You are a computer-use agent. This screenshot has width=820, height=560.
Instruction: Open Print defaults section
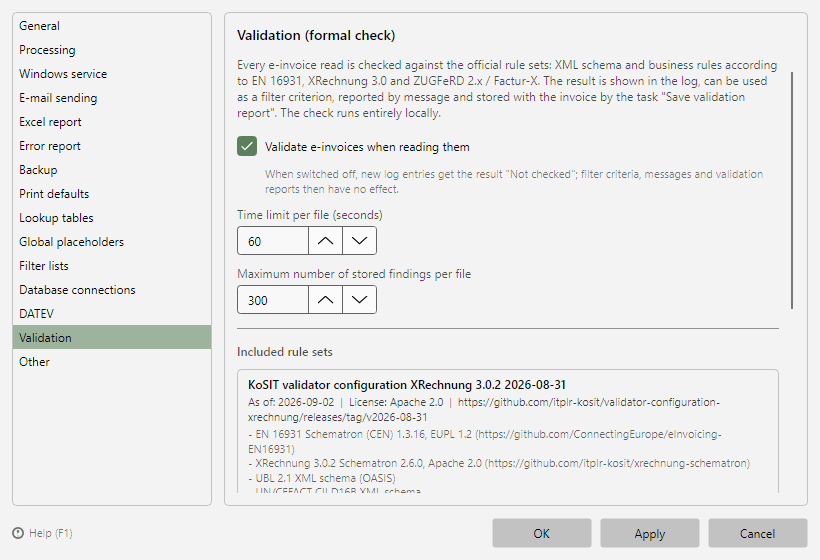click(x=112, y=194)
